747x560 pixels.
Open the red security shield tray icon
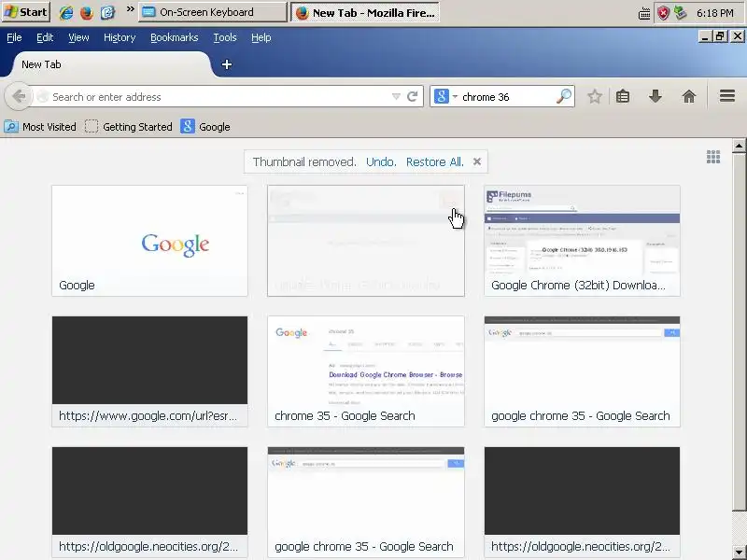click(x=663, y=13)
